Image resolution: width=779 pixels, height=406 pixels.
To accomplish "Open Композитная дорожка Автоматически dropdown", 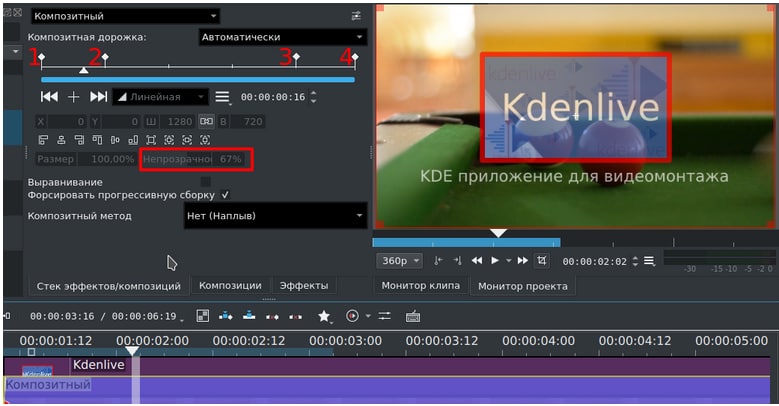I will click(283, 37).
